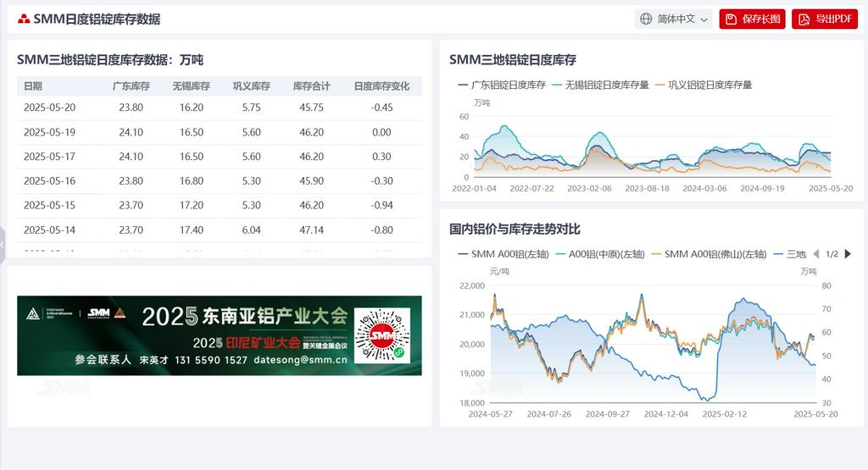This screenshot has height=470, width=868.
Task: Select the 2025-05-20 date cell
Action: tap(49, 108)
